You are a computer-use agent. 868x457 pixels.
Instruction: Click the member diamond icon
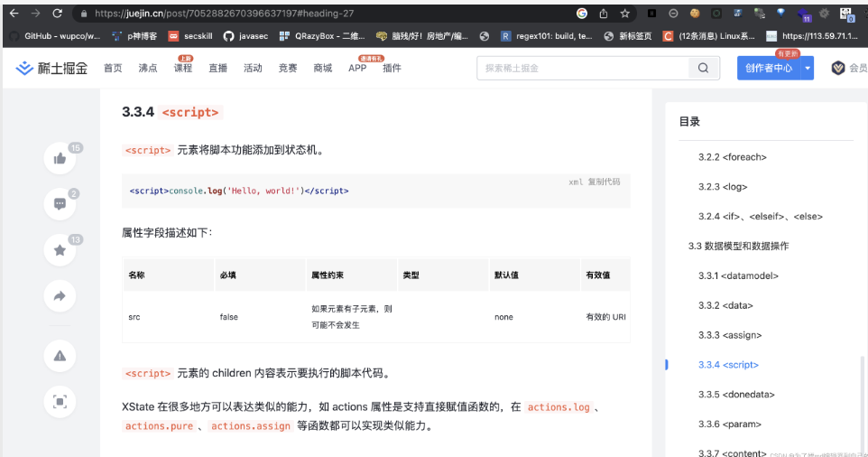coord(838,68)
